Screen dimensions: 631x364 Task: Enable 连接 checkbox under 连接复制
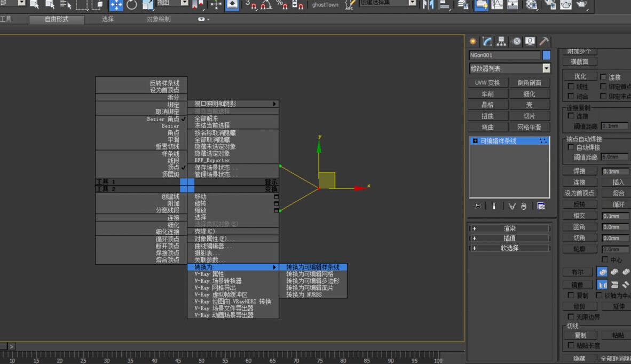(x=571, y=116)
